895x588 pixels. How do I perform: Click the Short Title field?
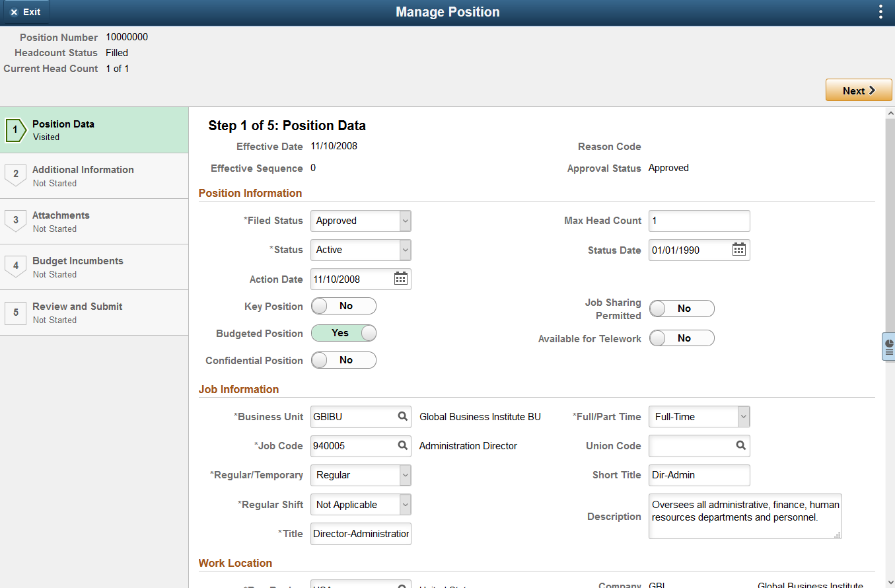pos(699,475)
